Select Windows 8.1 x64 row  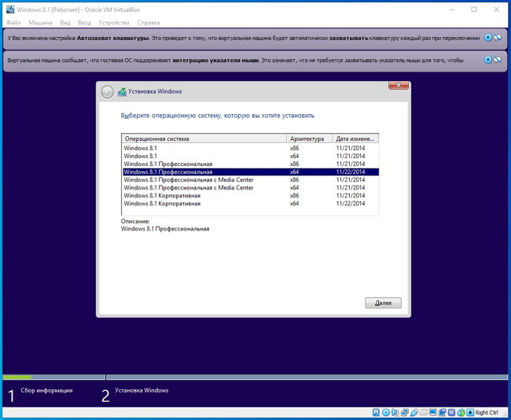click(x=250, y=156)
